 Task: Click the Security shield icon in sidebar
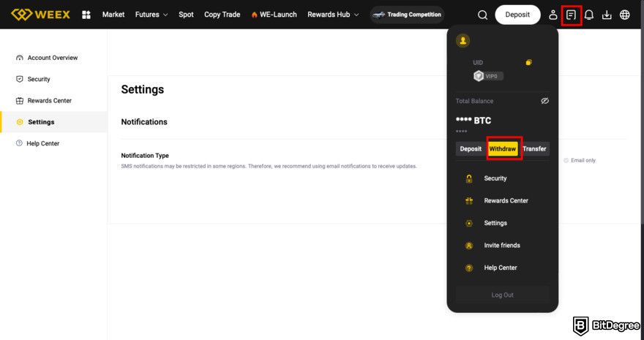click(x=19, y=79)
